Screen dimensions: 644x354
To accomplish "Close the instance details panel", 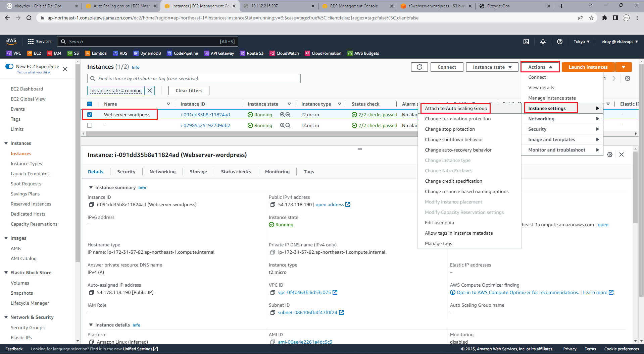I will 622,155.
